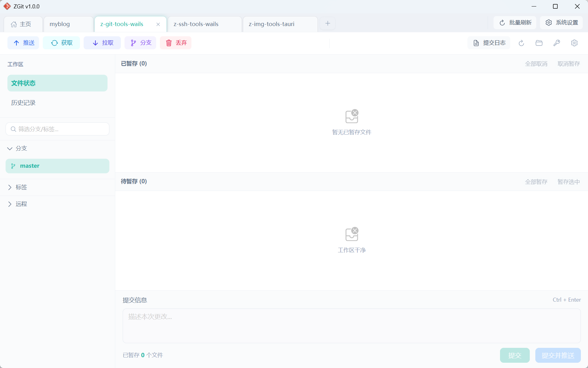The width and height of the screenshot is (588, 368).
Task: Click 取消暂存 unstage link
Action: [x=569, y=64]
